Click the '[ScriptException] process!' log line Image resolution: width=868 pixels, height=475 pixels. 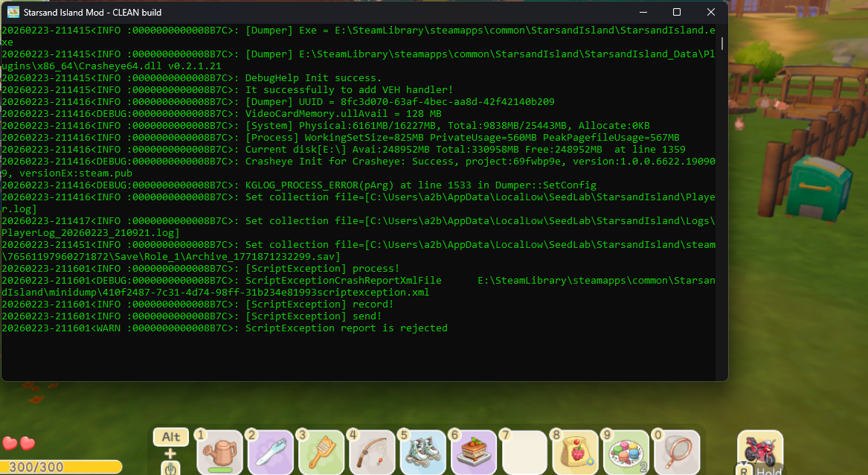[x=200, y=269]
